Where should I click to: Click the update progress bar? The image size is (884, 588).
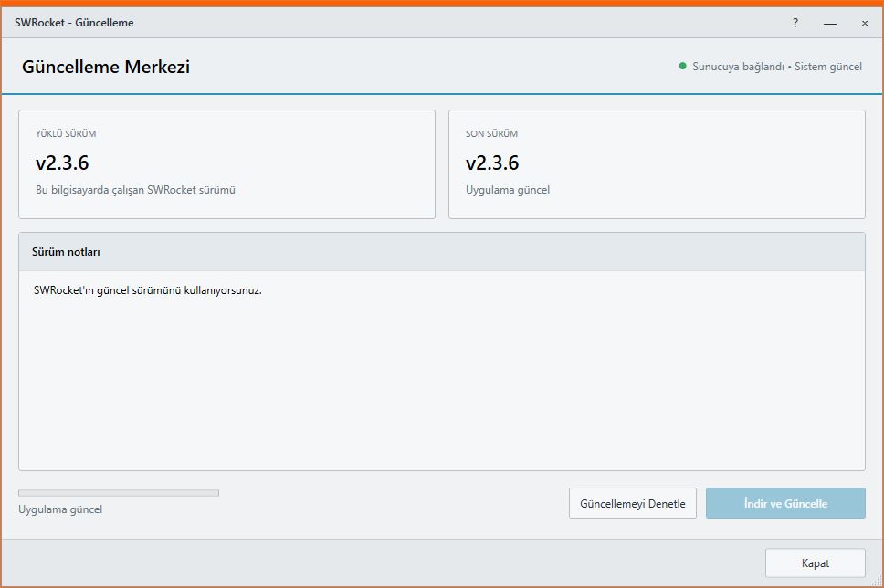click(119, 493)
